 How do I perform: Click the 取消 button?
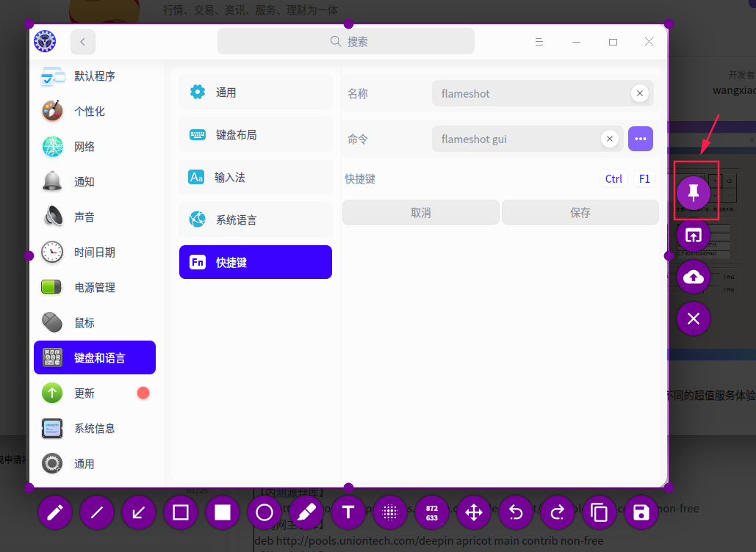[x=421, y=212]
